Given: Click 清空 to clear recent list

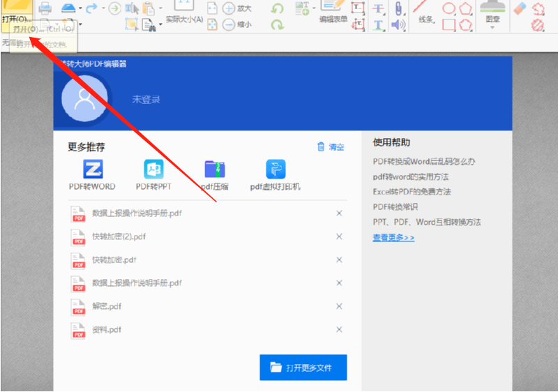Looking at the screenshot, I should click(331, 146).
